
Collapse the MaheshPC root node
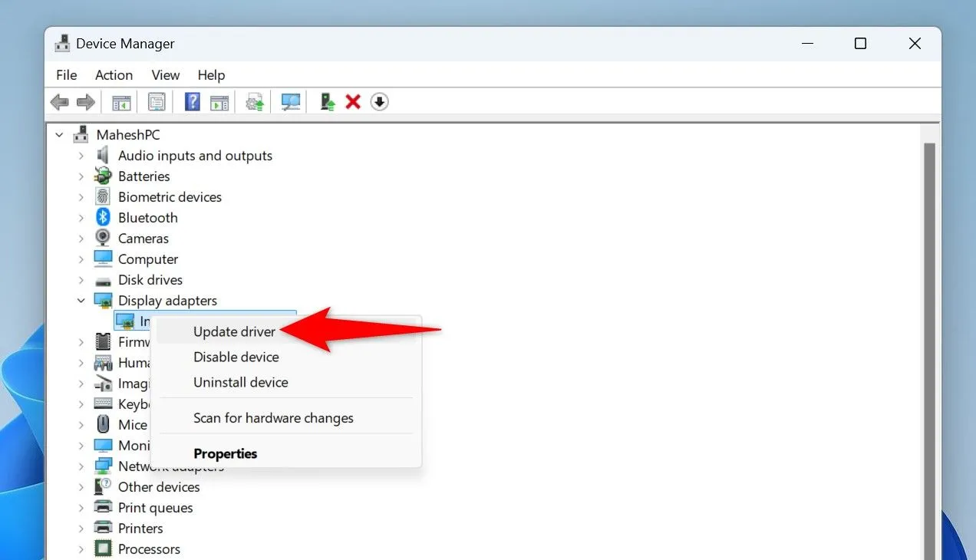60,135
